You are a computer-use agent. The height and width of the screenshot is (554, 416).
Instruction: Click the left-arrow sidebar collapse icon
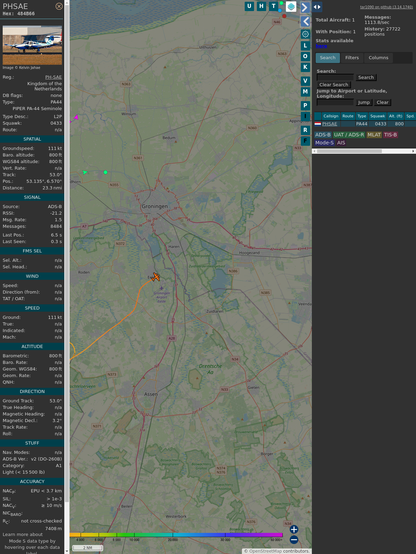tap(305, 22)
